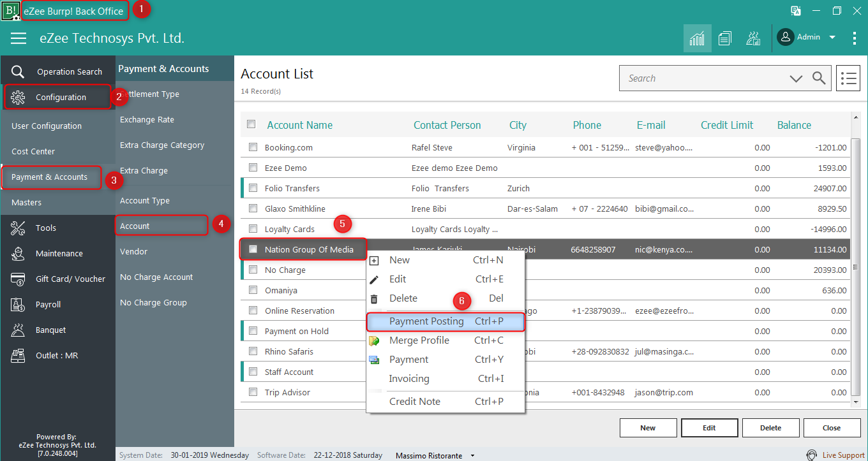Image resolution: width=868 pixels, height=461 pixels.
Task: Check the Booking.com row checkbox
Action: pos(253,147)
